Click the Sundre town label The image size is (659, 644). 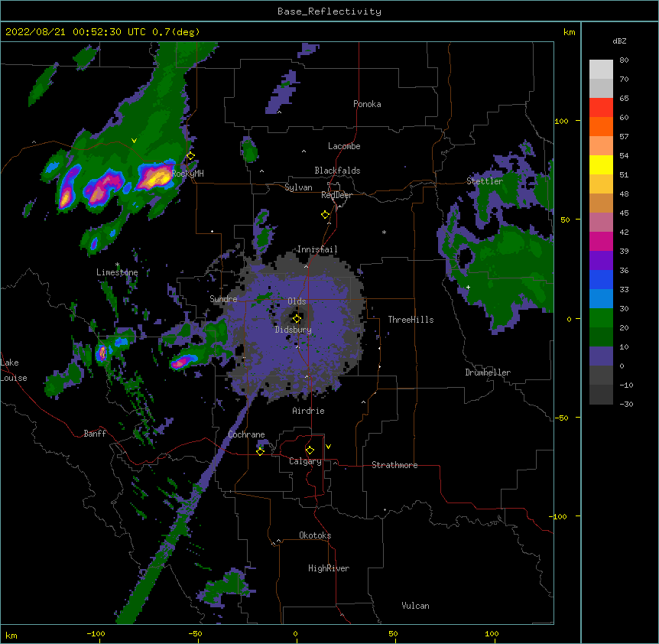[223, 299]
